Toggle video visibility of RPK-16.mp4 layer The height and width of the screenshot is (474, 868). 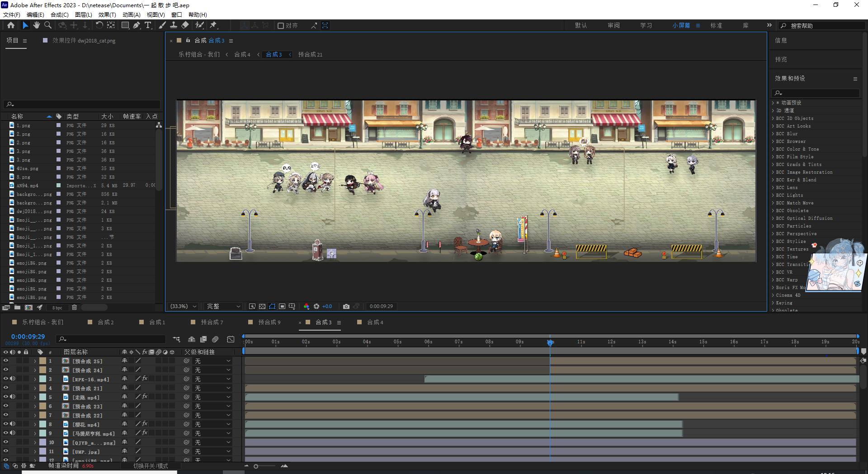[6, 379]
